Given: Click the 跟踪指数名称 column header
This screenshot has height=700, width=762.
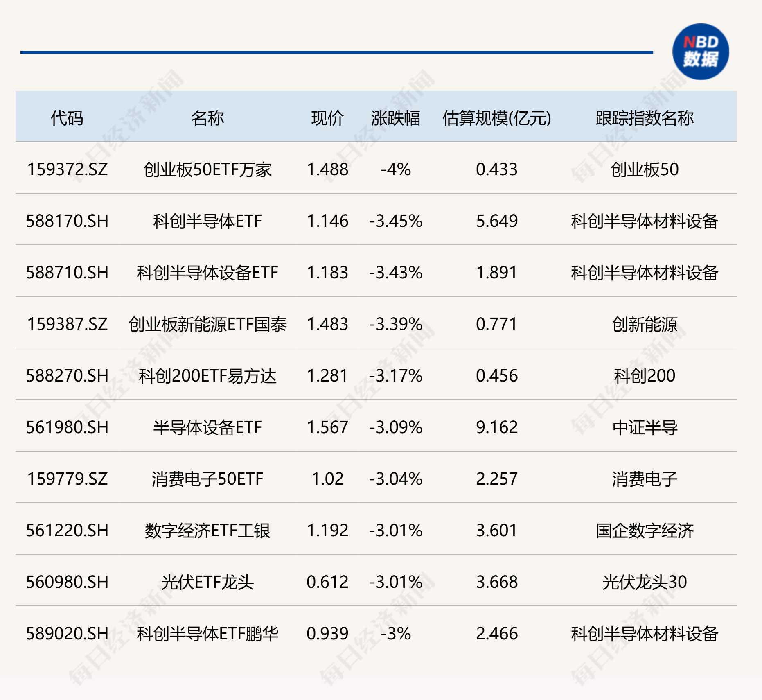Looking at the screenshot, I should 645,118.
